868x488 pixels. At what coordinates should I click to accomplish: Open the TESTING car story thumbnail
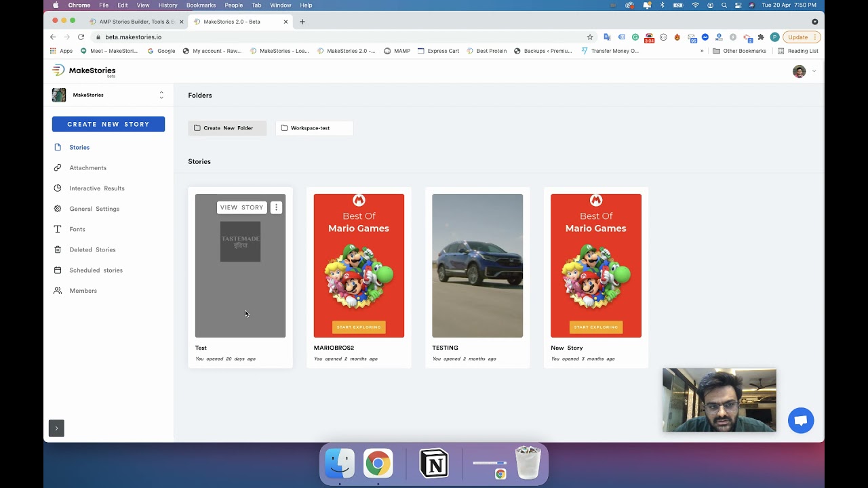(x=477, y=266)
